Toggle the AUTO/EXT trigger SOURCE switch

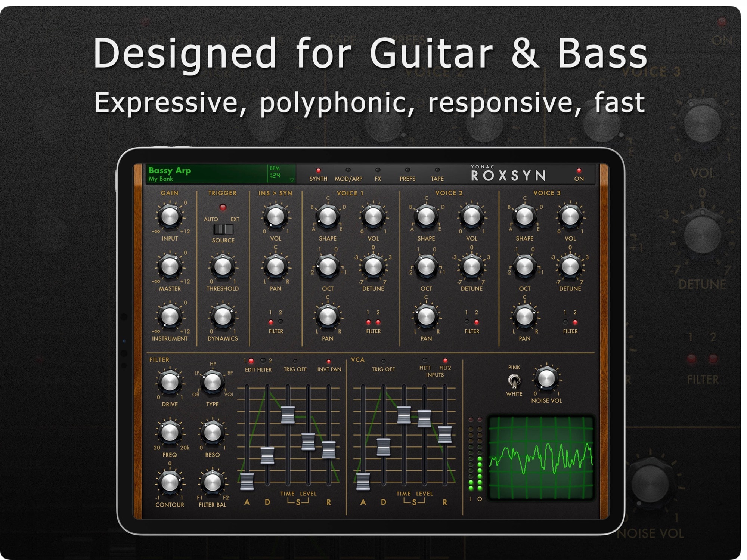223,229
